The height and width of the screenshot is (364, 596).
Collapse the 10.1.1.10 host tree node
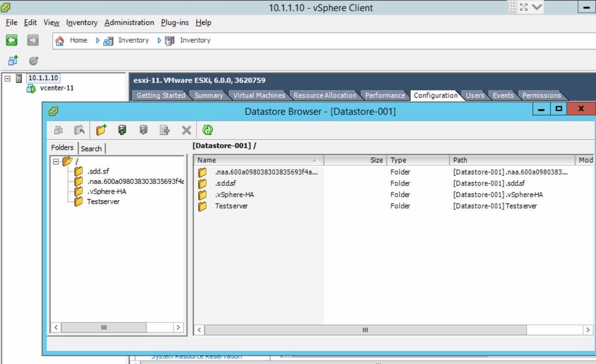(7, 78)
